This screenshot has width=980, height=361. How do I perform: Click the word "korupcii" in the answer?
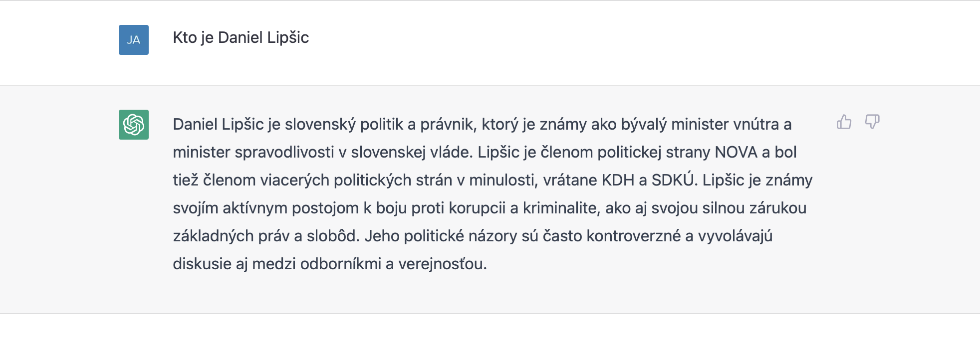point(477,208)
